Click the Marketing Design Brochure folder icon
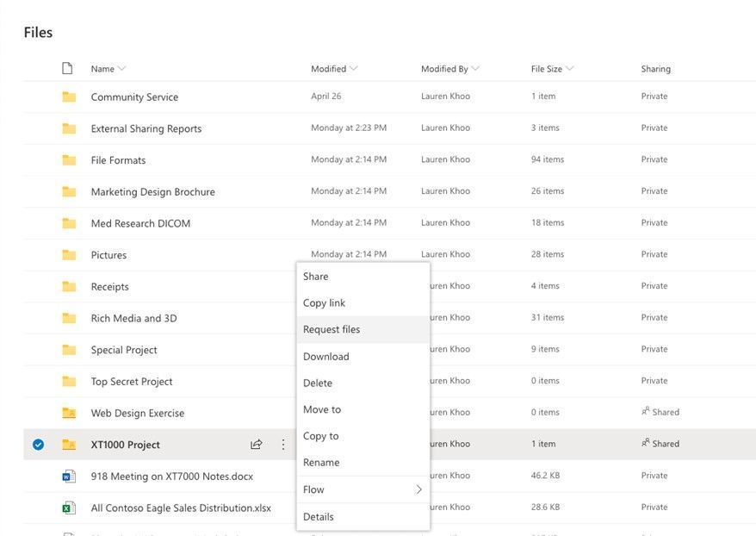Screen dimensions: 756x536 click(x=69, y=191)
